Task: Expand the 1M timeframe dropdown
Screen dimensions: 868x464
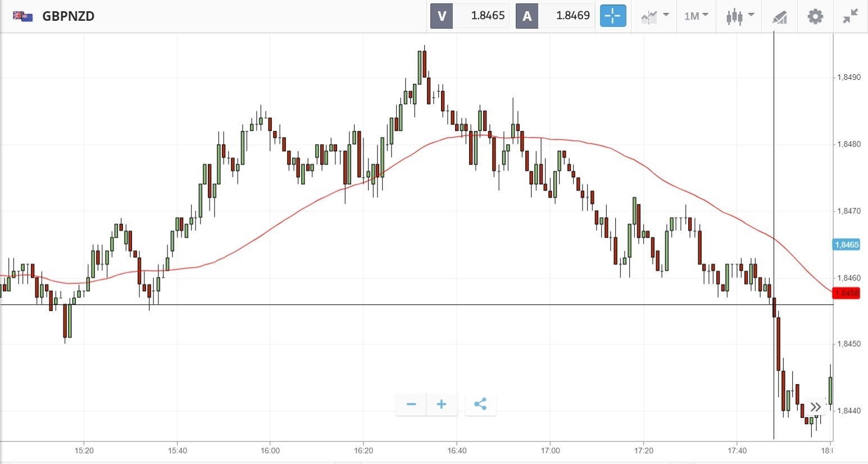Action: (x=696, y=16)
